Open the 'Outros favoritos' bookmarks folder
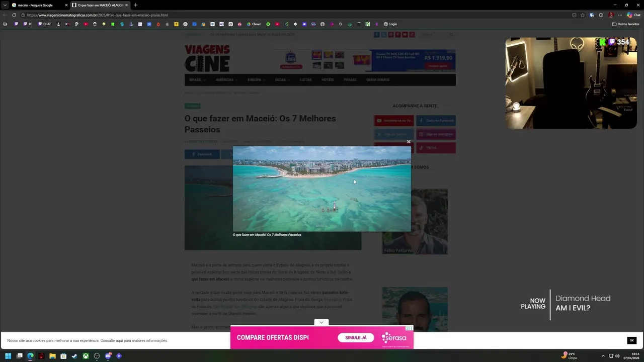The image size is (644, 362). tap(625, 24)
